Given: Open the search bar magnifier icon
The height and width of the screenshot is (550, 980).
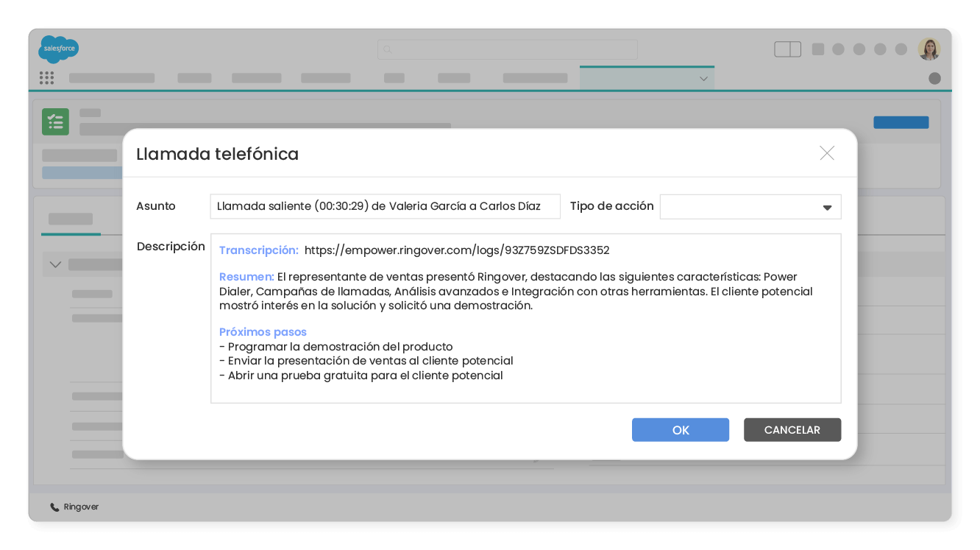Looking at the screenshot, I should point(388,49).
